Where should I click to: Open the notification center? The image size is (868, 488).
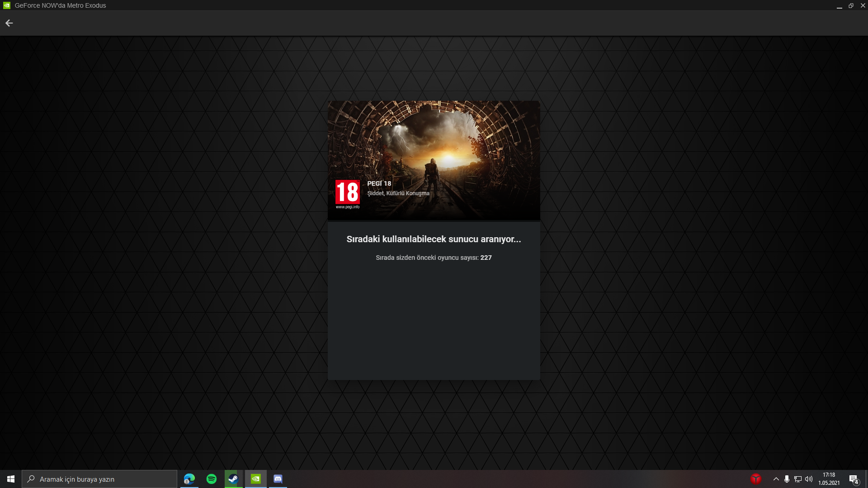click(x=854, y=479)
